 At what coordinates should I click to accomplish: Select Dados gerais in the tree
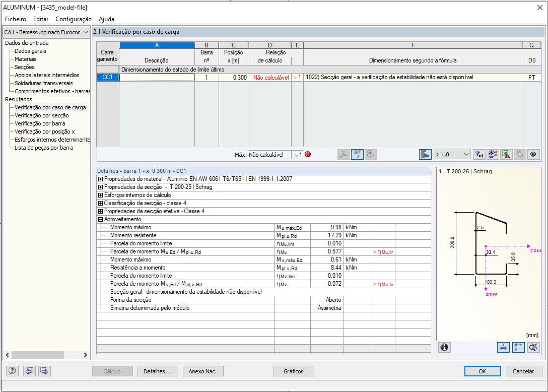tap(30, 51)
